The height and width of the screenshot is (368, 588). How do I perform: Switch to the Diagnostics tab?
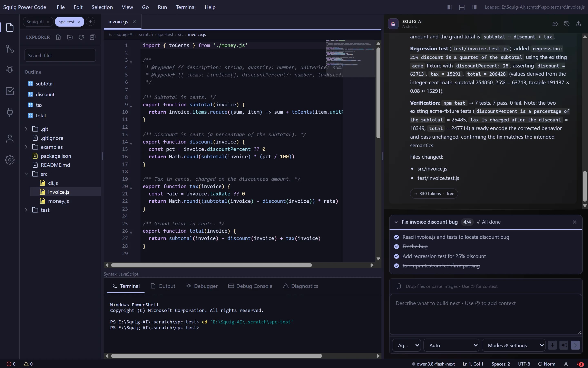(301, 286)
